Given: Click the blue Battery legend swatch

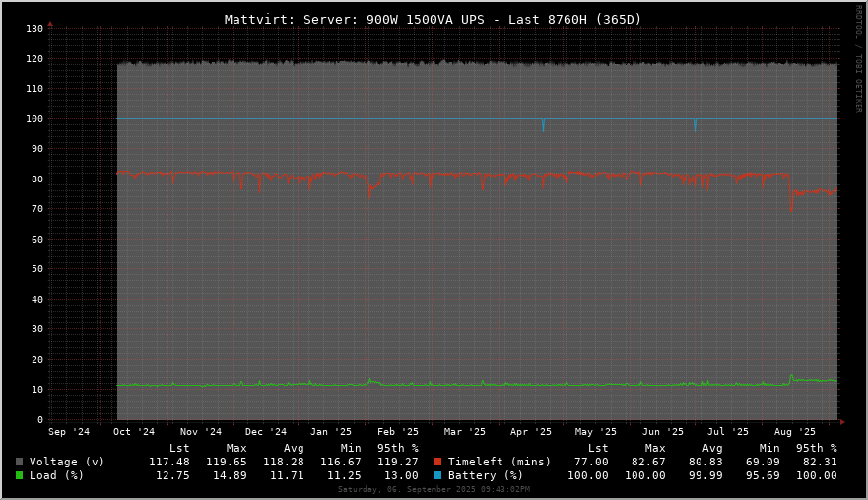Looking at the screenshot, I should pos(437,475).
